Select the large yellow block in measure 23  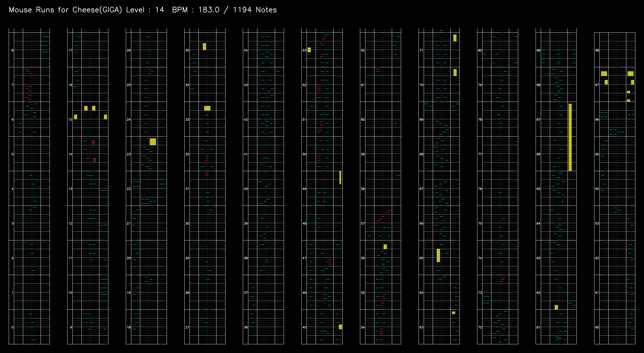point(153,142)
